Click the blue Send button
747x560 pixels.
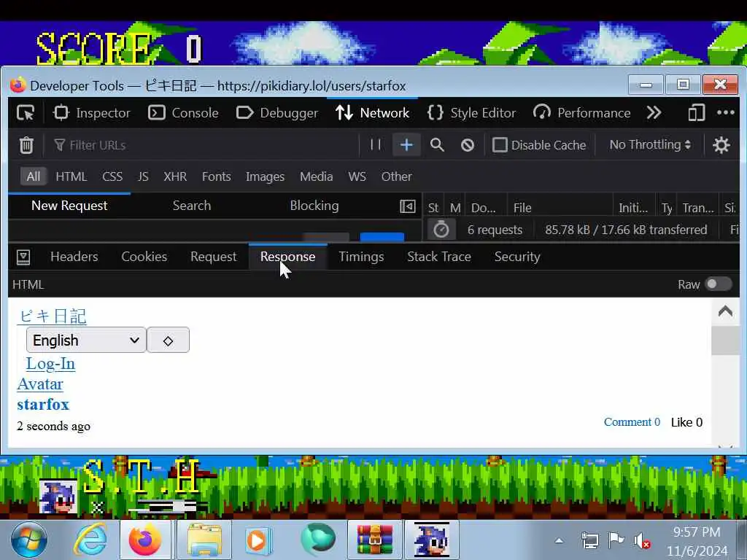pos(382,237)
